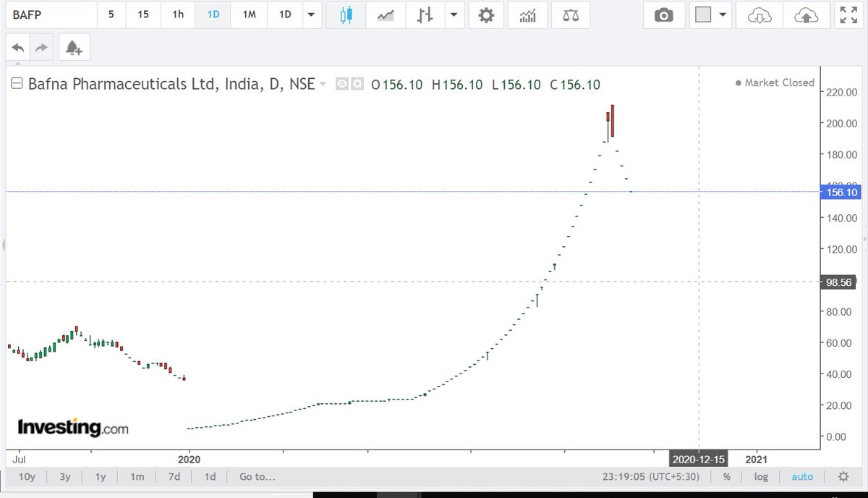Add an alert with the bell icon

[x=74, y=48]
